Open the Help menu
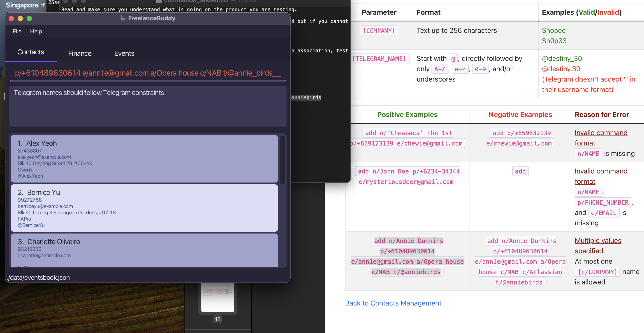The image size is (644, 333). point(36,31)
